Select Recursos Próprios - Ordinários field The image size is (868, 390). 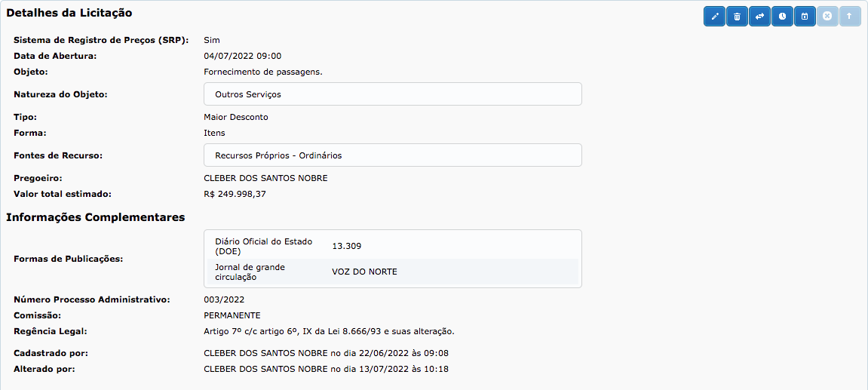pos(392,155)
